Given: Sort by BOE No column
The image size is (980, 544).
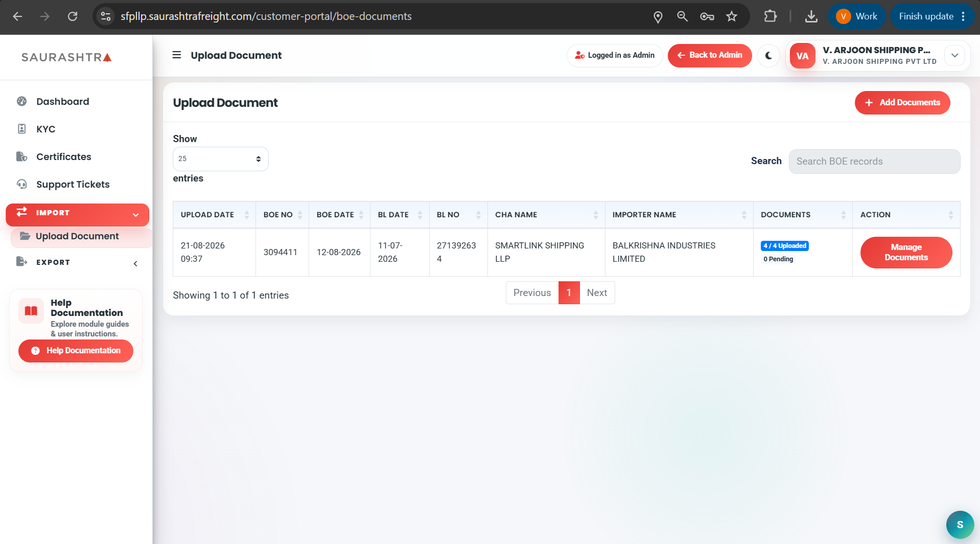Looking at the screenshot, I should coord(282,215).
